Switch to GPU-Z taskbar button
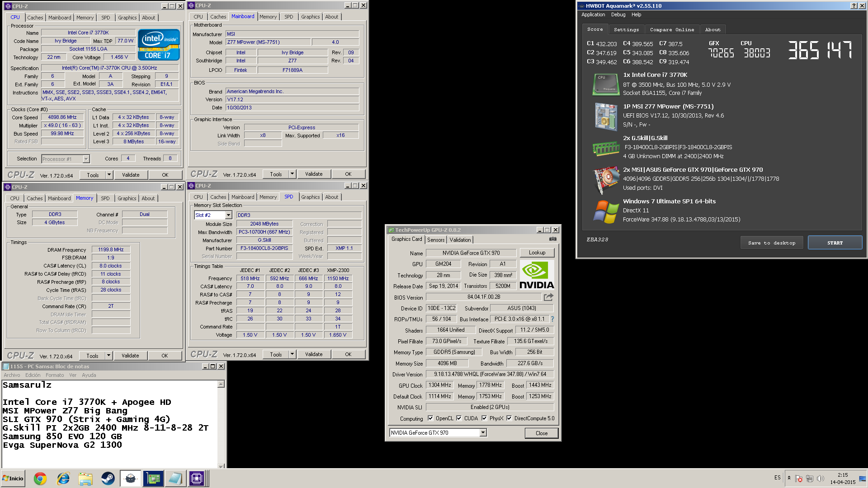This screenshot has height=488, width=868. point(153,479)
